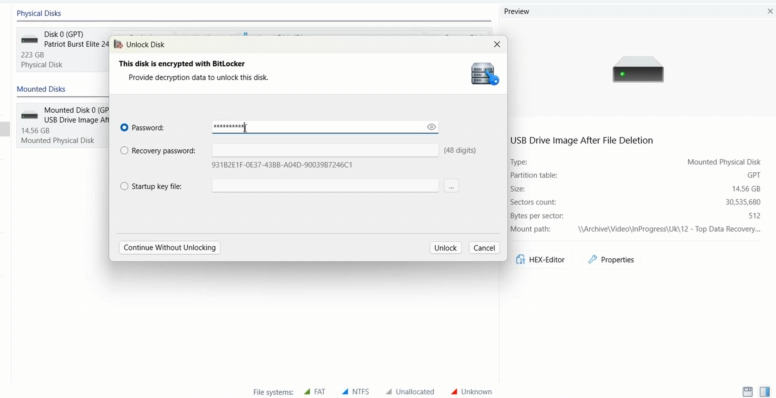Cancel the Unlock Disk dialog

[484, 248]
